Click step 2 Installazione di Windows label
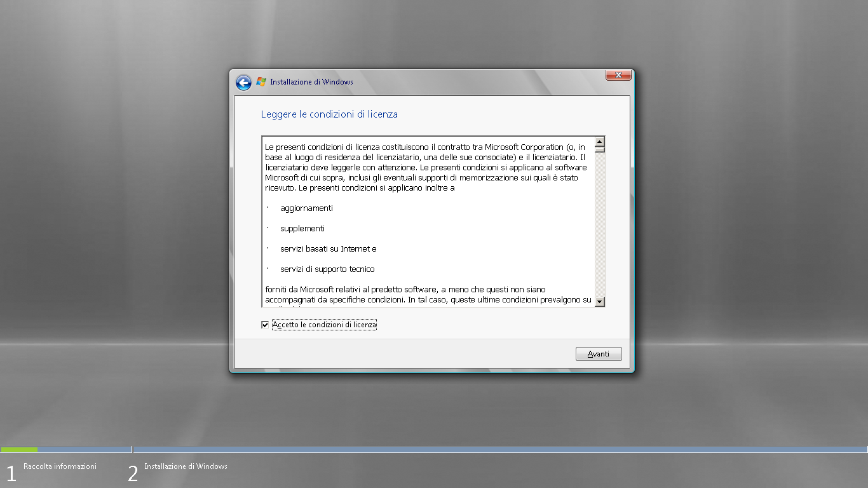Viewport: 868px width, 488px height. 186,466
